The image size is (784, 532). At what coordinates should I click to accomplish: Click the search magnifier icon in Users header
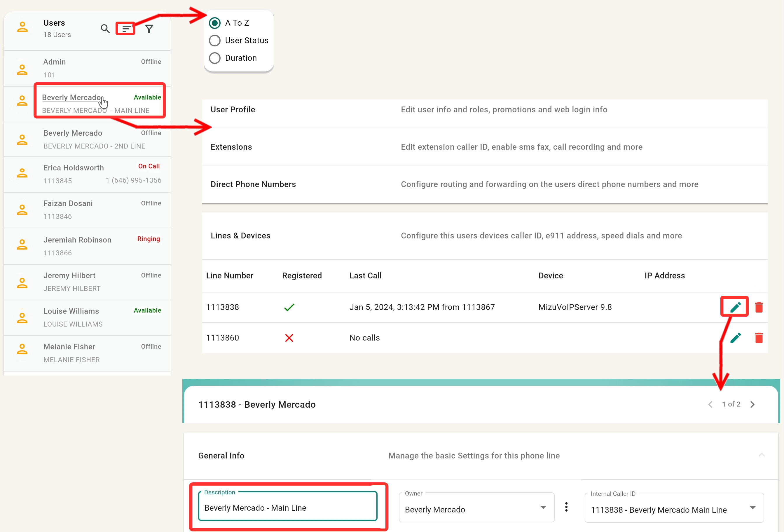[x=105, y=29]
